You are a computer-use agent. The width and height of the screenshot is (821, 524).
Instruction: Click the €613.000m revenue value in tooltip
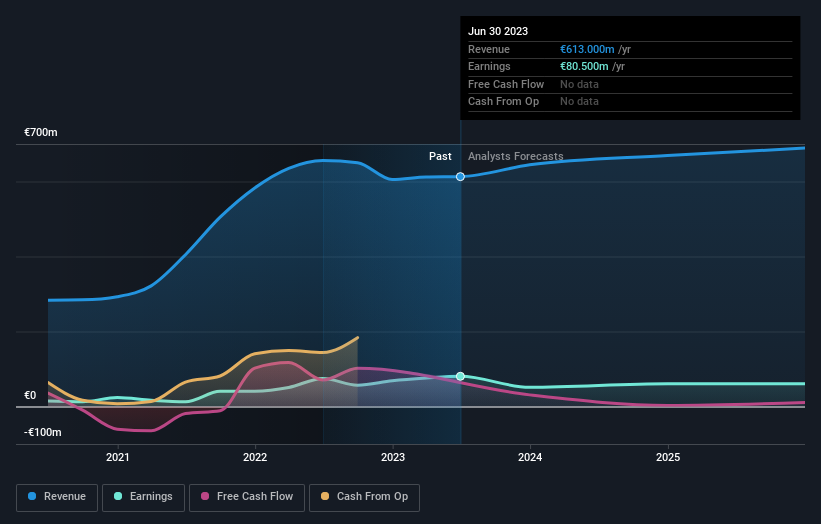click(587, 49)
